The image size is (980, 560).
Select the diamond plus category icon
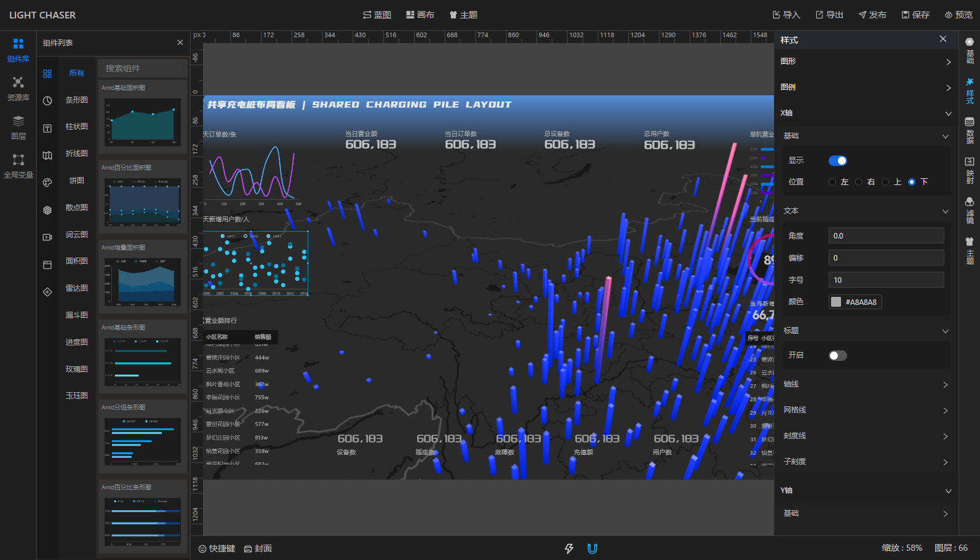[47, 292]
